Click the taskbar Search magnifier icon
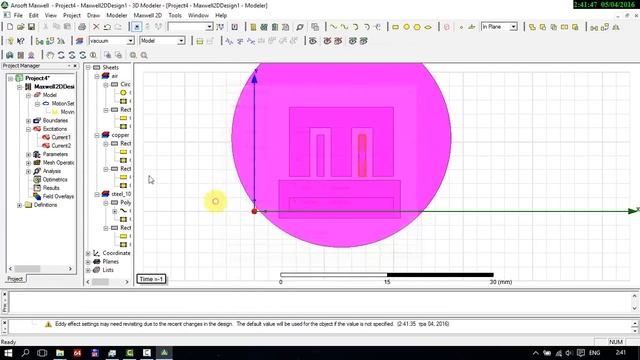 point(25,353)
